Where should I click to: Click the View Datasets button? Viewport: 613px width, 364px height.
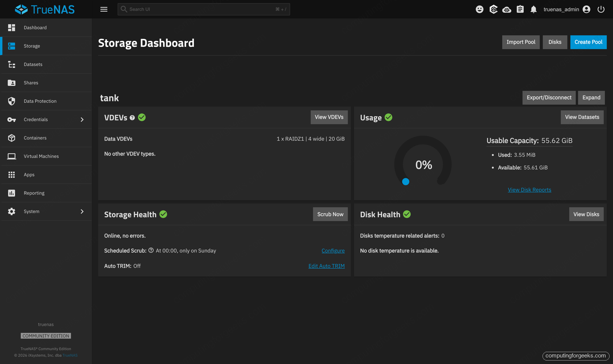point(582,117)
